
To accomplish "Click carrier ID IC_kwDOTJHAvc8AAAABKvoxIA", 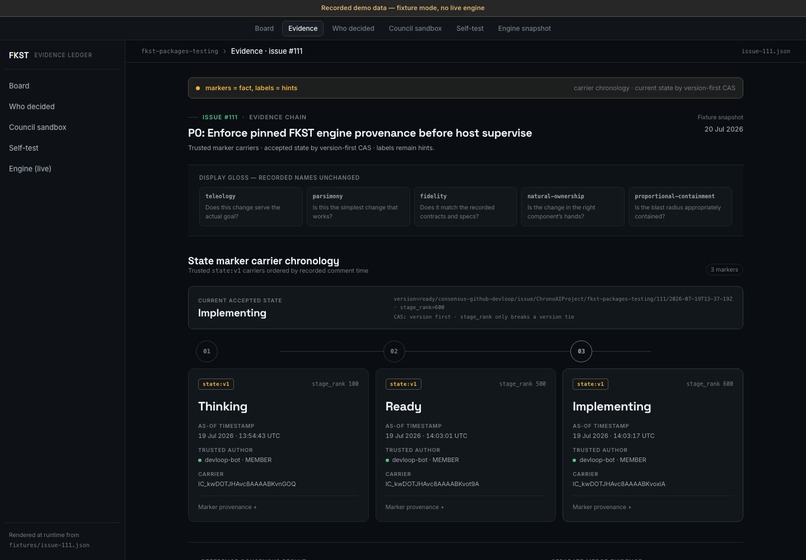I will tap(619, 484).
